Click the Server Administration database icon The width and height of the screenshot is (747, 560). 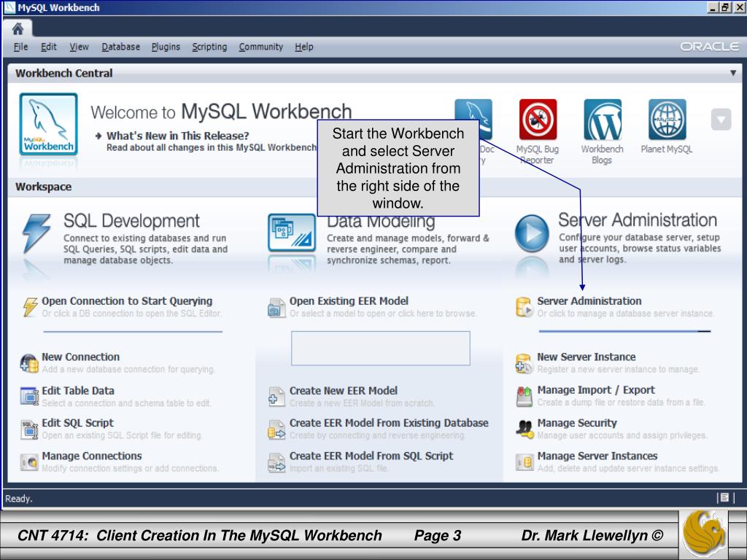click(524, 307)
